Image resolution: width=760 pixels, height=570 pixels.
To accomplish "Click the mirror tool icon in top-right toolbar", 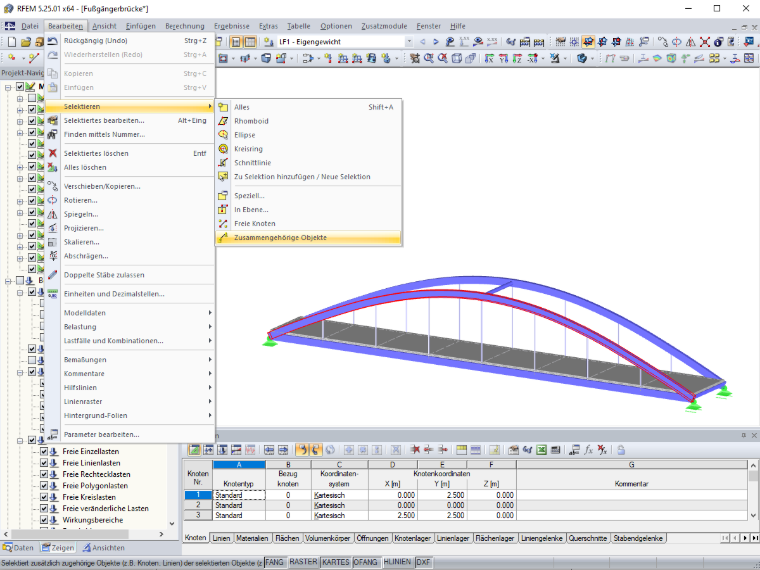I will point(691,42).
